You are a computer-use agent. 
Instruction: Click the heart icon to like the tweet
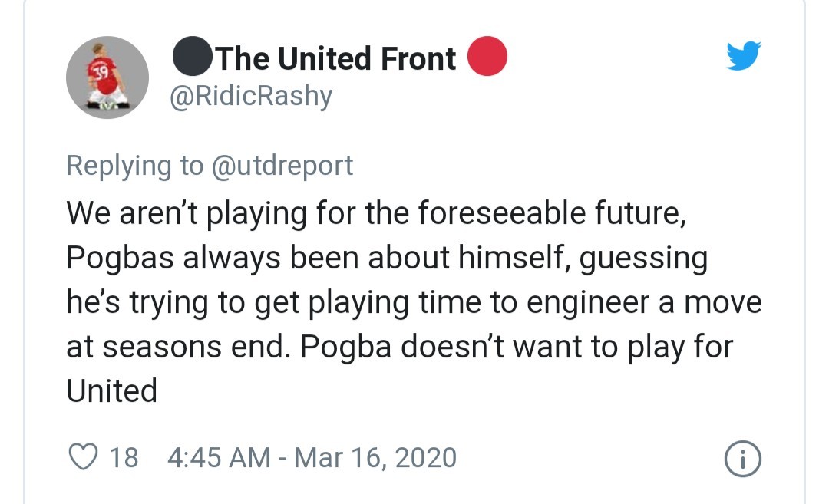(81, 456)
